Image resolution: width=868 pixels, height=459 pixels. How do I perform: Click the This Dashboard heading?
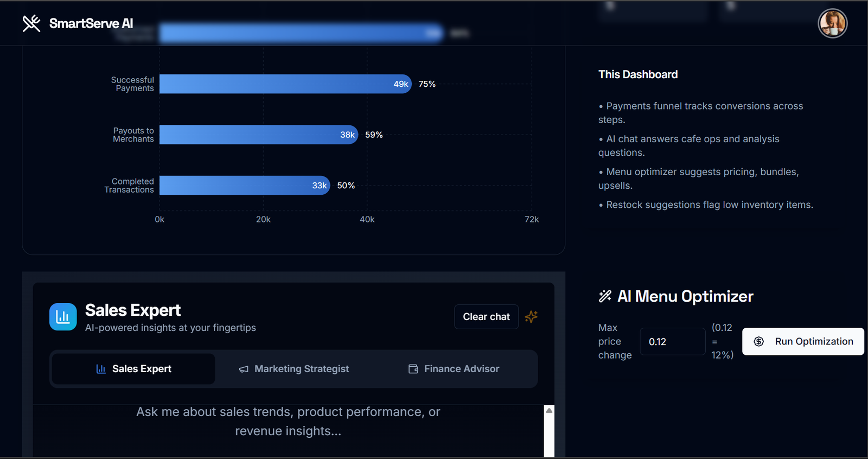click(638, 74)
